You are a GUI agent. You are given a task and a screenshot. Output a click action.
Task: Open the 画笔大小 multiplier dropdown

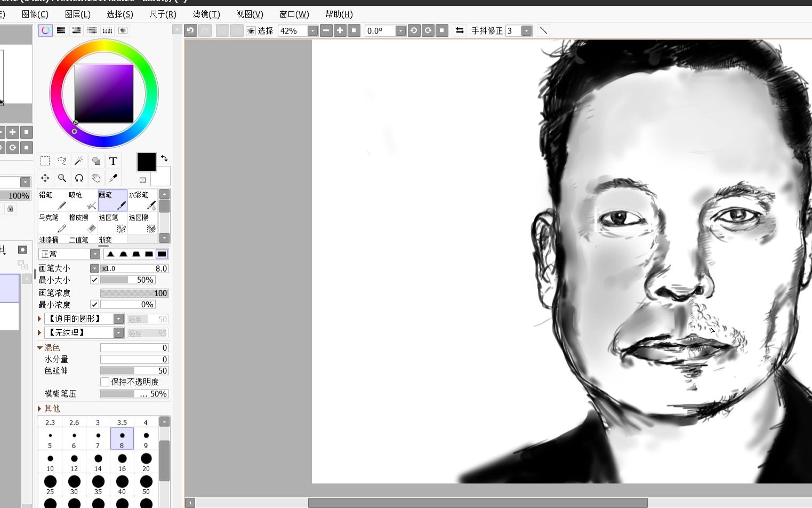pyautogui.click(x=94, y=268)
